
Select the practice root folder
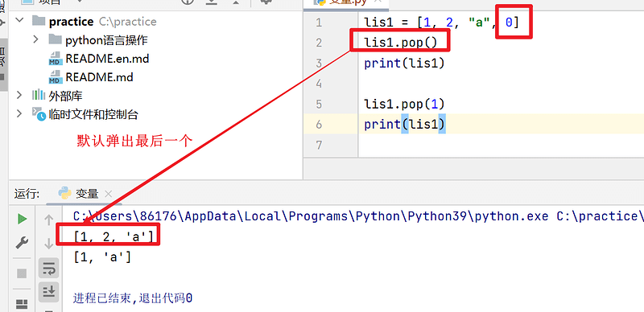(x=71, y=22)
